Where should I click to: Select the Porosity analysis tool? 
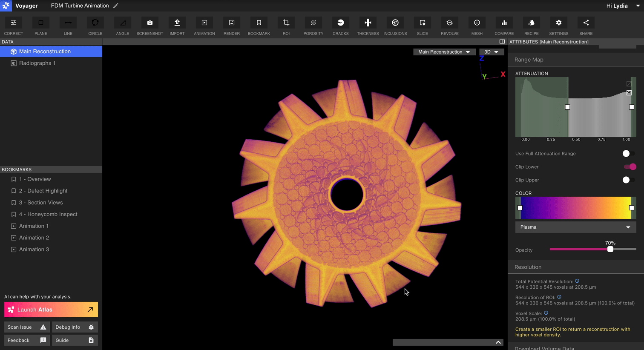click(x=313, y=26)
